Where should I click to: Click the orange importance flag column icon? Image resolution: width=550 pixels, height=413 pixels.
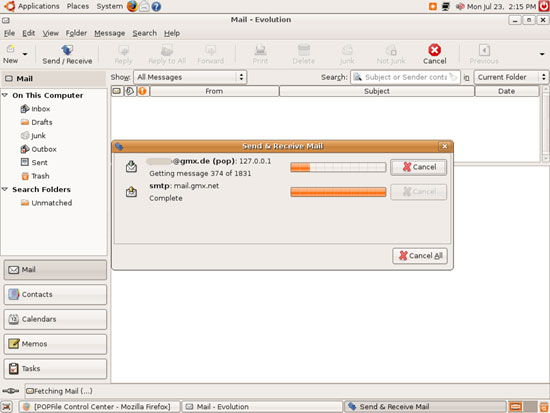coord(142,91)
